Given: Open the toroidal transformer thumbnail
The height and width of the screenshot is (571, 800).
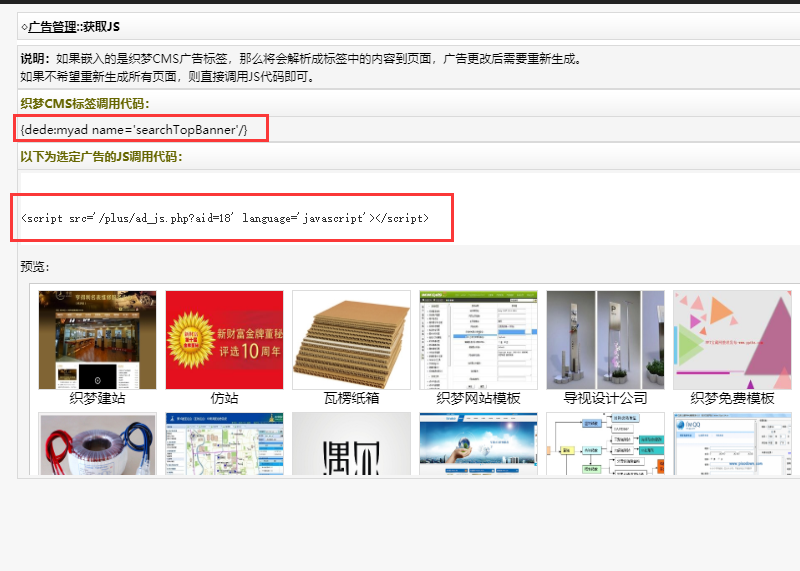Looking at the screenshot, I should pyautogui.click(x=97, y=444).
